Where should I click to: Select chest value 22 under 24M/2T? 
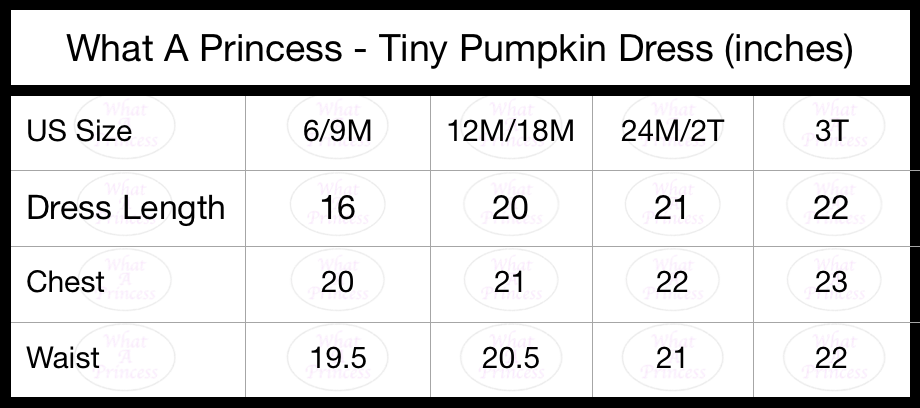[671, 282]
